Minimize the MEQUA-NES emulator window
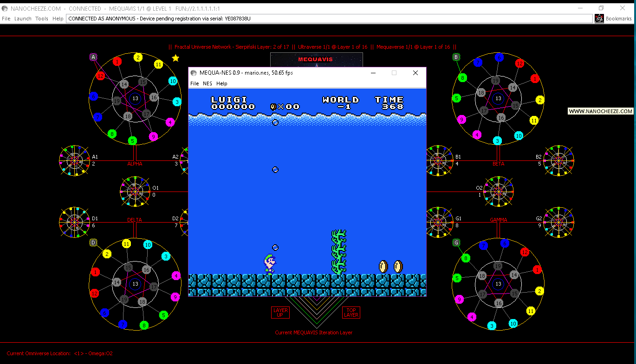The image size is (636, 364). [373, 73]
